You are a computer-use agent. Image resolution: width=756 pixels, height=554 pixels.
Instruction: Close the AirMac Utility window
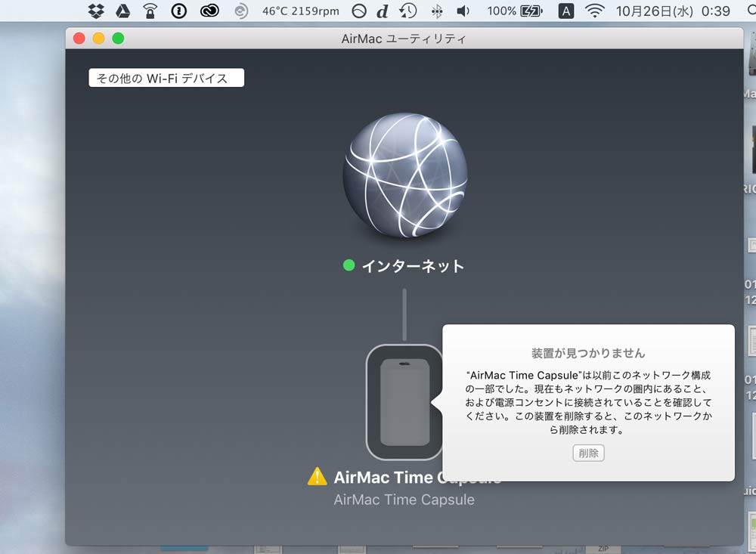pyautogui.click(x=79, y=38)
